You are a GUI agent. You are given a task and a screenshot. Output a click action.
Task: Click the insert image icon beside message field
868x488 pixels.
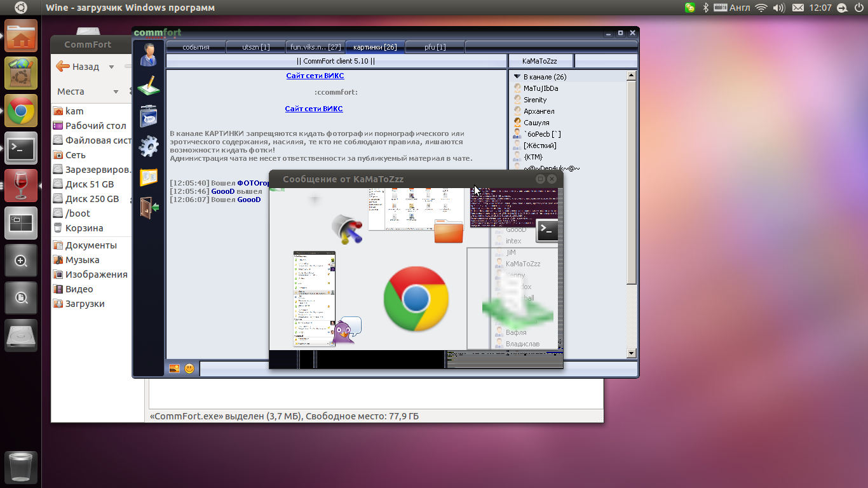[174, 369]
